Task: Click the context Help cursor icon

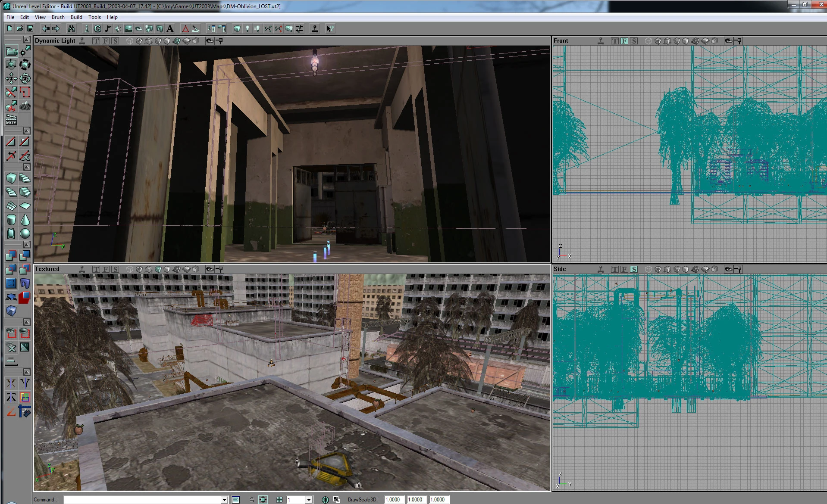Action: (330, 29)
